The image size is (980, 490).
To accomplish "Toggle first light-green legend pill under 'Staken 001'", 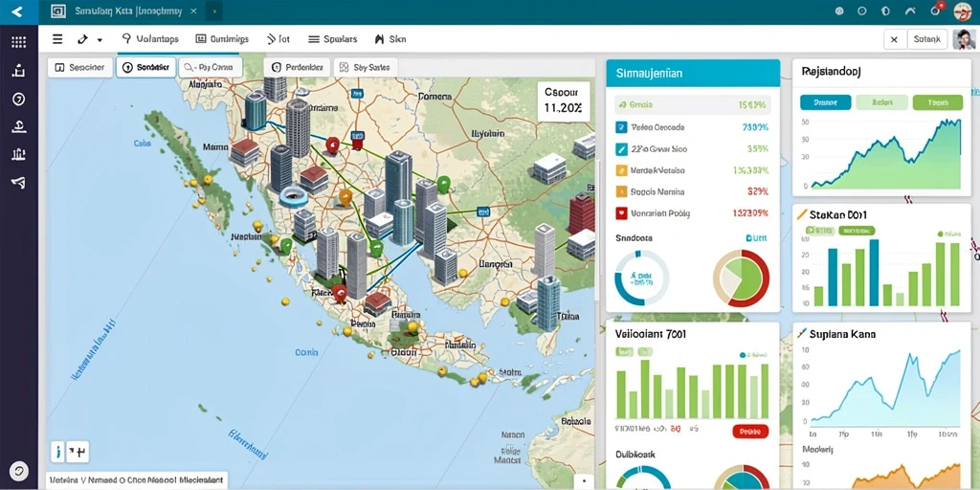I will (820, 231).
